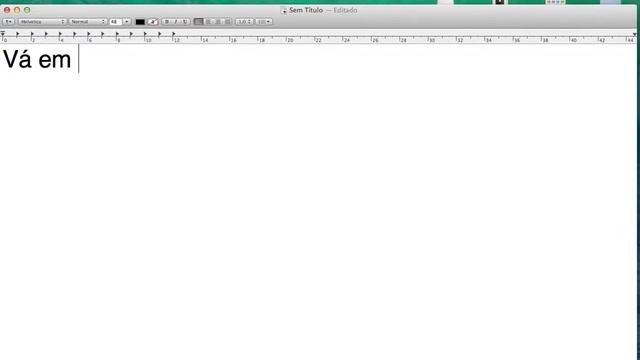Viewport: 640px width, 360px height.
Task: Align text to the left
Action: coord(198,22)
